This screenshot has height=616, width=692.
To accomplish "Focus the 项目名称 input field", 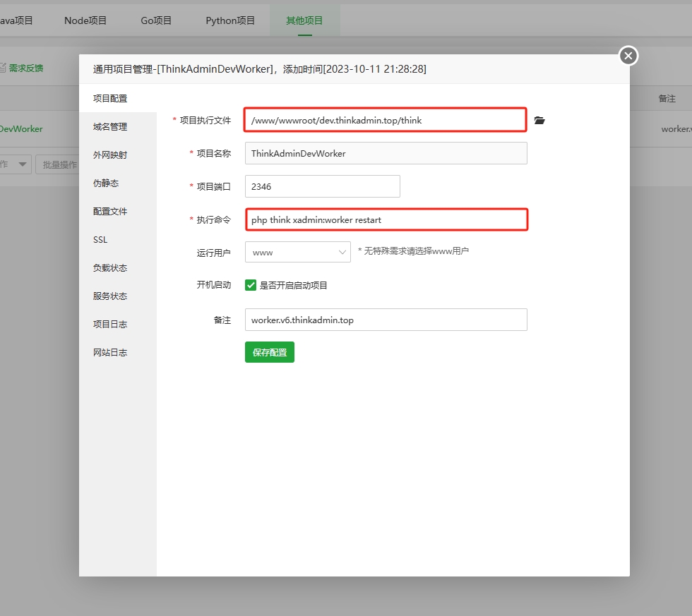I will [x=386, y=153].
